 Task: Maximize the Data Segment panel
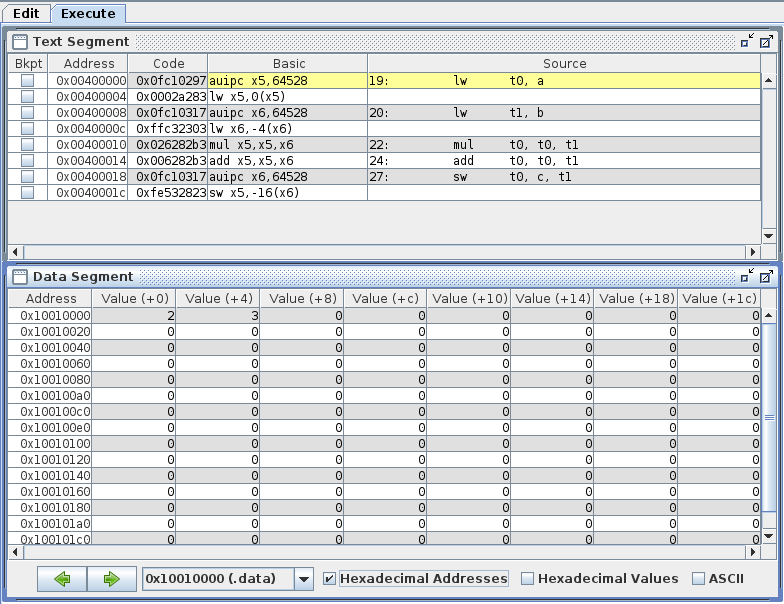766,276
